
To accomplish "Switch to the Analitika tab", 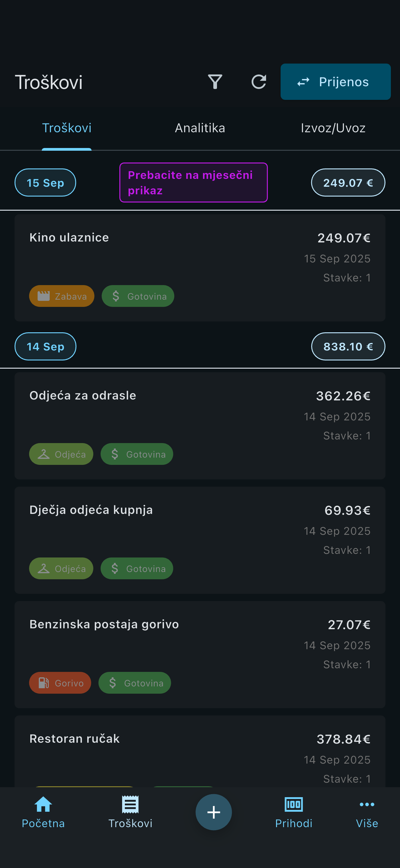I will [200, 128].
